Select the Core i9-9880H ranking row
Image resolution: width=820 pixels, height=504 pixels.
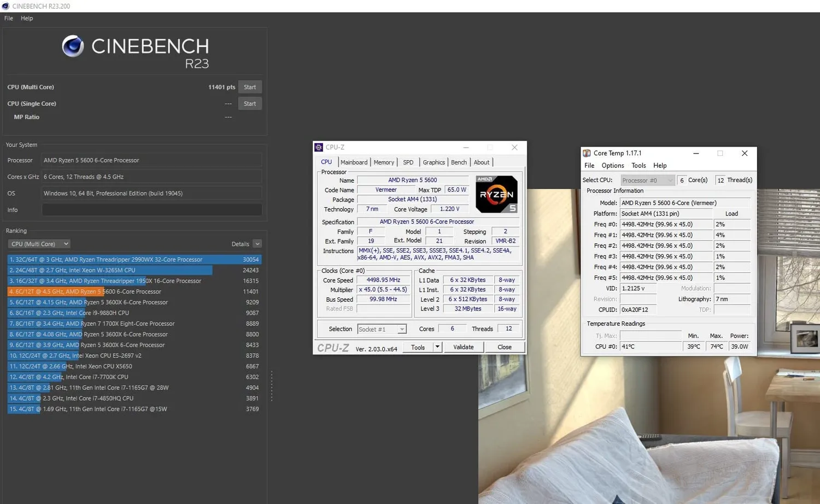[x=134, y=313]
